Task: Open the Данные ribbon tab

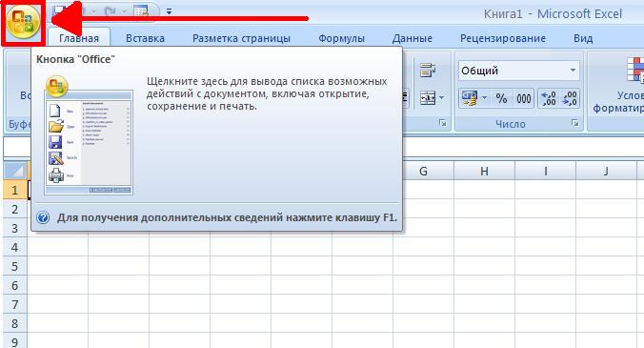Action: click(412, 38)
